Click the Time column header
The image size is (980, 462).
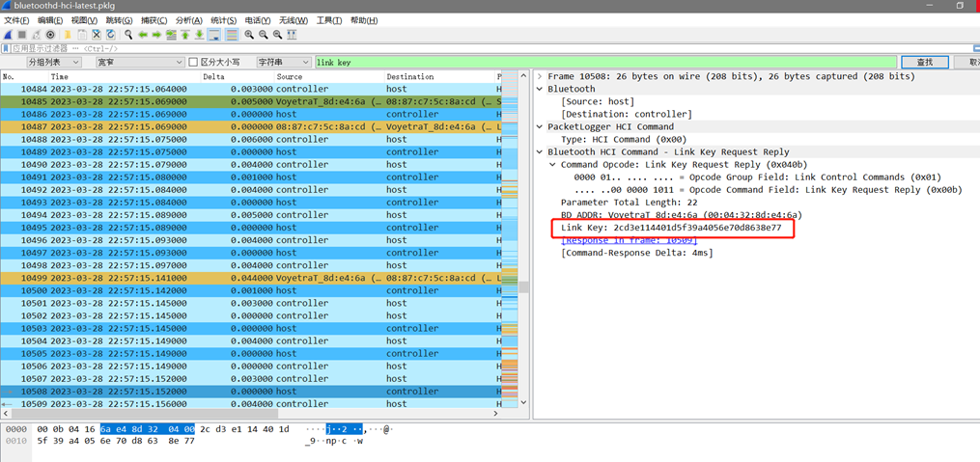124,77
